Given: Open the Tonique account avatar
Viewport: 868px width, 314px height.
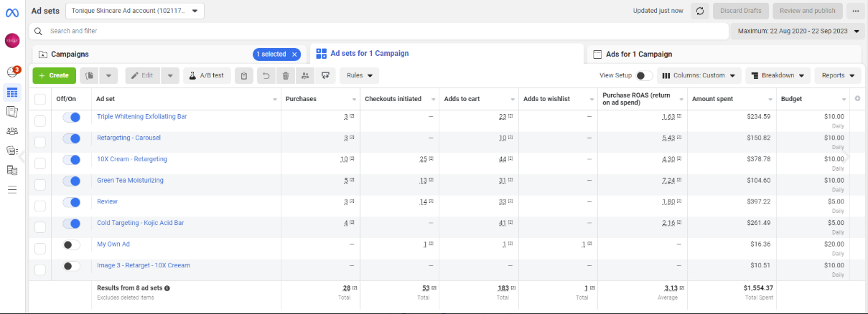Looking at the screenshot, I should point(12,41).
